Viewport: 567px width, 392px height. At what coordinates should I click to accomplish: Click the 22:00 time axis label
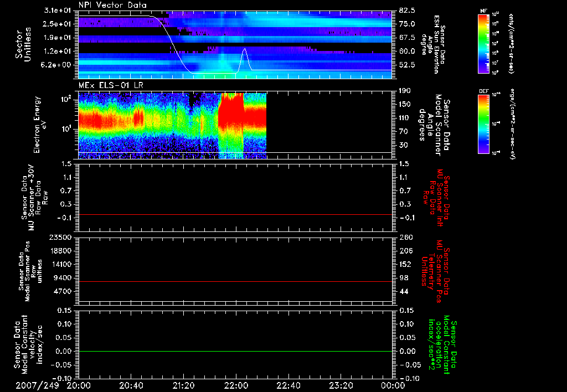(236, 385)
